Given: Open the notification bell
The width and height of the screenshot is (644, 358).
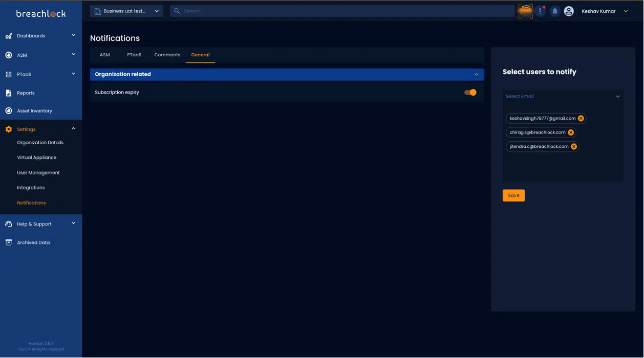Looking at the screenshot, I should tap(554, 11).
